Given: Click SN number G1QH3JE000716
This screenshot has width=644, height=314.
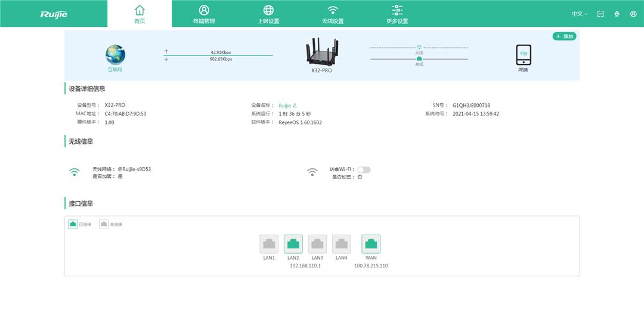Looking at the screenshot, I should tap(472, 105).
